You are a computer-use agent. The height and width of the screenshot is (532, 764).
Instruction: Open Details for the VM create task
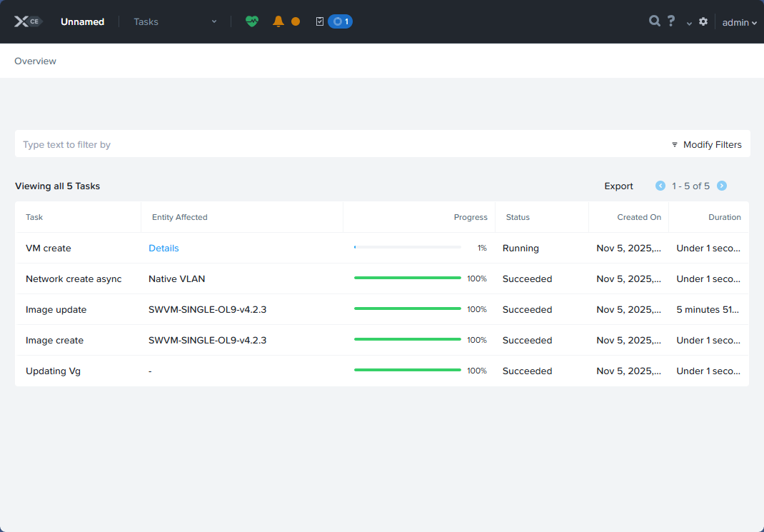point(164,248)
